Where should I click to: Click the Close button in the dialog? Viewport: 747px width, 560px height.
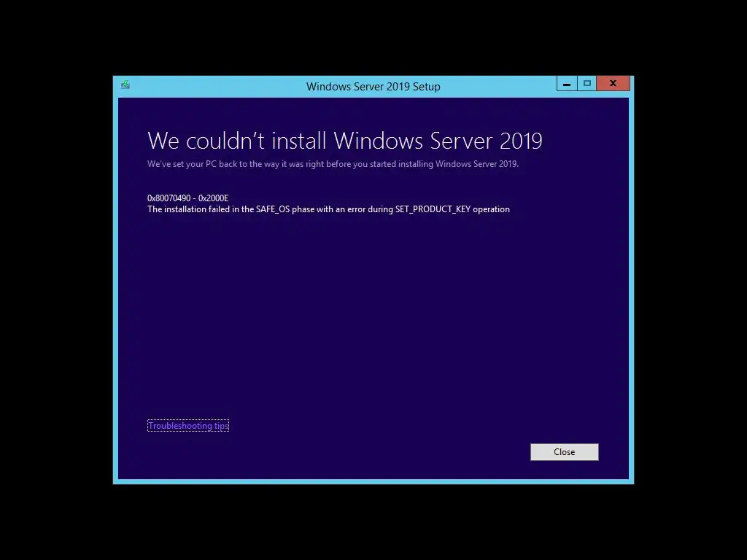pos(564,452)
